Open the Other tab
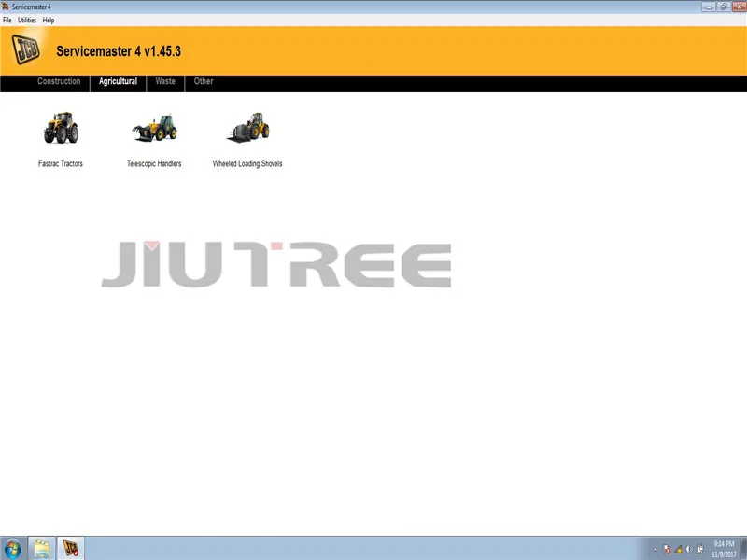Image resolution: width=747 pixels, height=560 pixels. tap(204, 81)
